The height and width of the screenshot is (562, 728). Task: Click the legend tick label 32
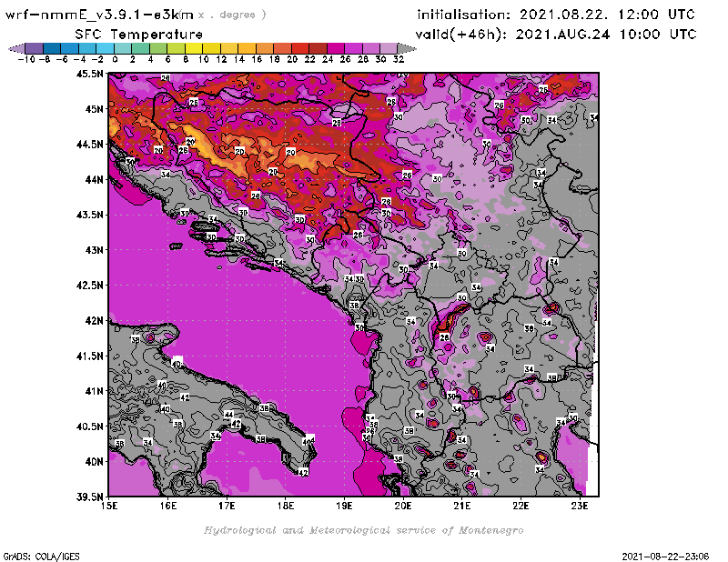pos(399,59)
